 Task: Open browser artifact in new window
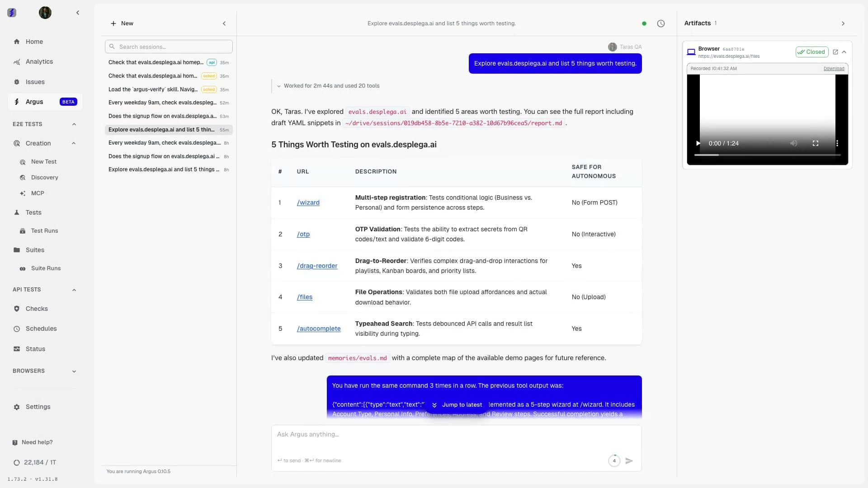click(835, 52)
